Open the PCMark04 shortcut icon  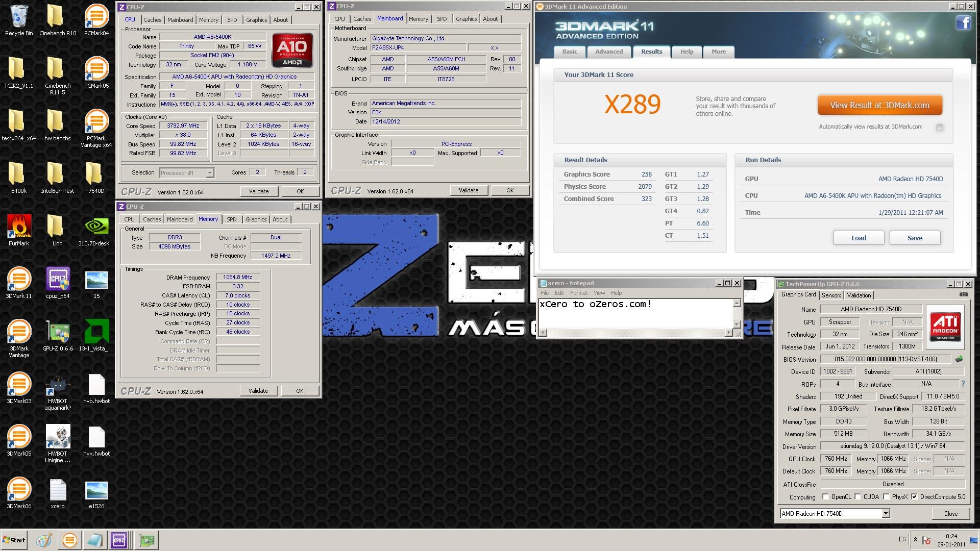96,20
